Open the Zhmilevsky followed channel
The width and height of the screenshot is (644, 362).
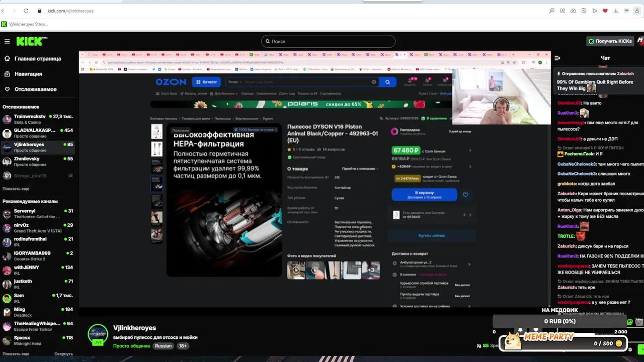[38, 161]
